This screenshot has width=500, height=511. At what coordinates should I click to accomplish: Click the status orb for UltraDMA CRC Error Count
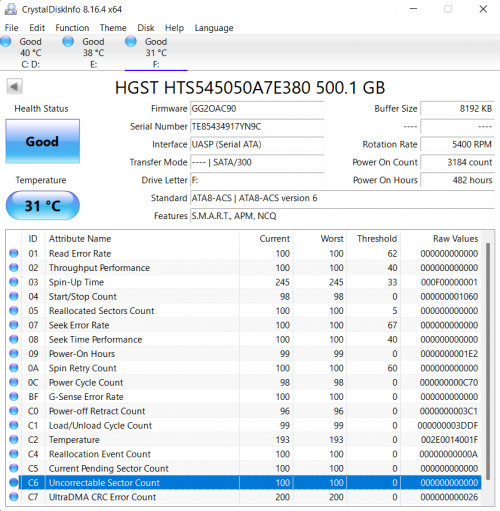[14, 497]
